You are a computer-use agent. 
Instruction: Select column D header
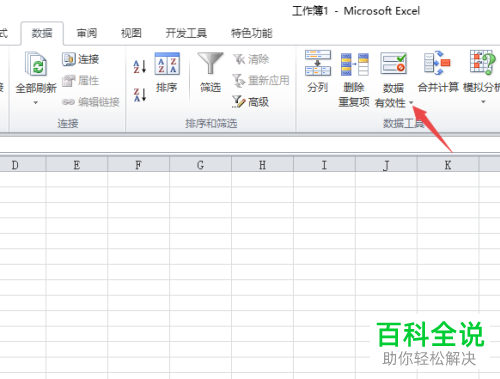tap(22, 165)
